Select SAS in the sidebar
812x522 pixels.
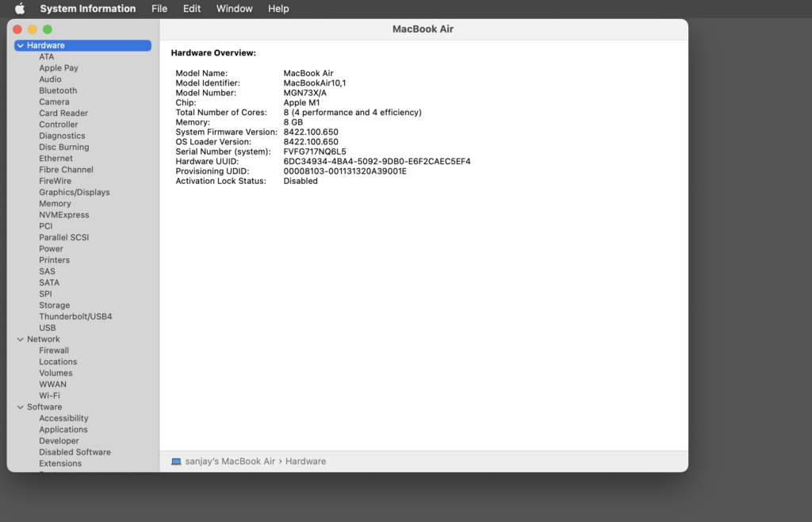[x=47, y=272]
